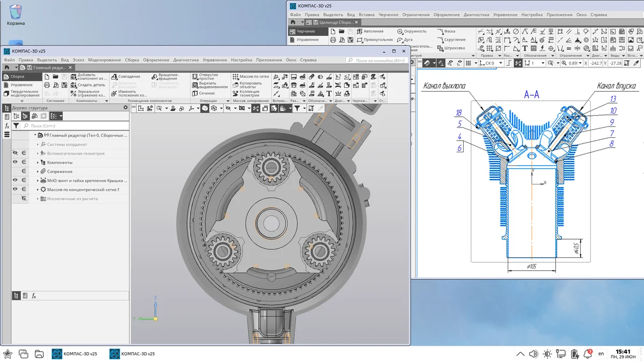The image size is (644, 362).
Task: Expand the Системы координат tree node
Action: pyautogui.click(x=38, y=144)
